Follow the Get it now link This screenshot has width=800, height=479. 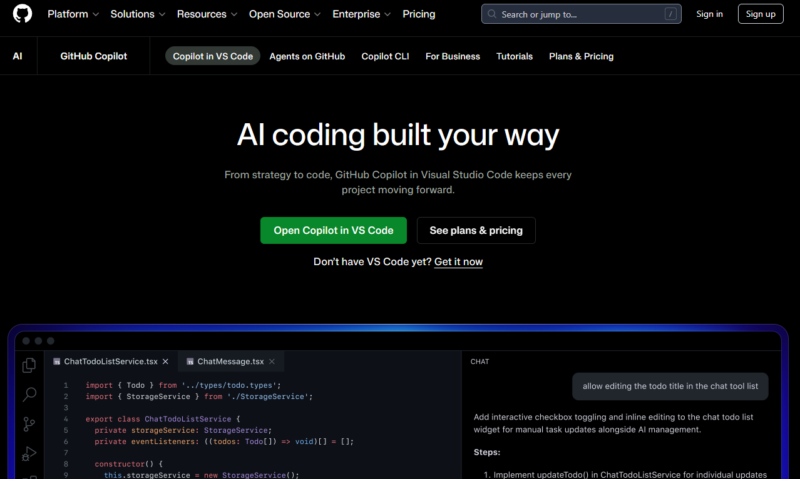pyautogui.click(x=458, y=262)
